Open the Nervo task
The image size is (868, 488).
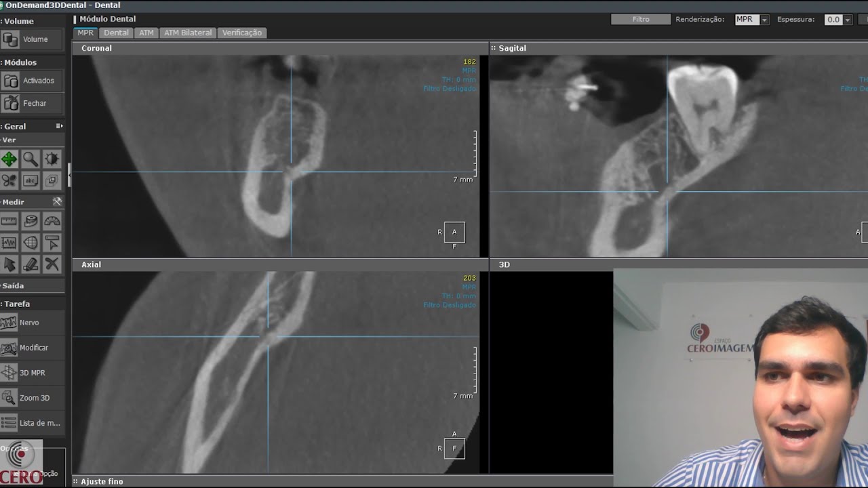[32, 323]
